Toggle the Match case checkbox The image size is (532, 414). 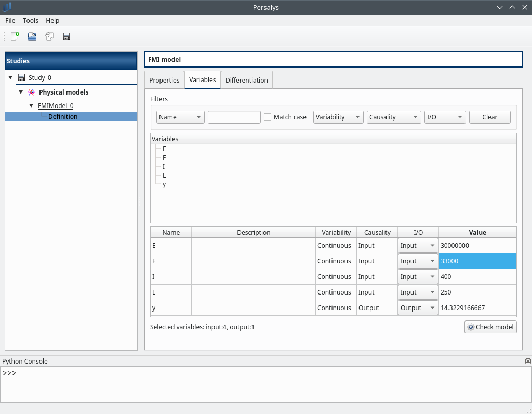(268, 117)
